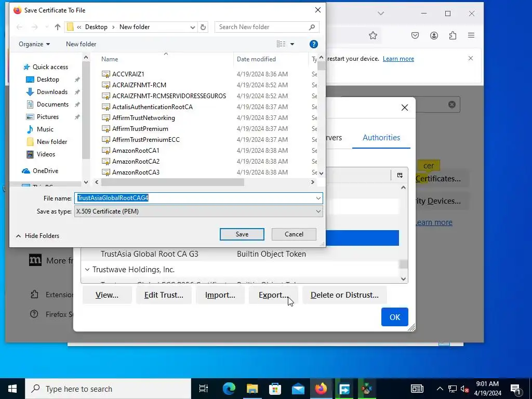Collapse the Trustwave Holdings, Inc. group
Image resolution: width=532 pixels, height=399 pixels.
point(87,270)
